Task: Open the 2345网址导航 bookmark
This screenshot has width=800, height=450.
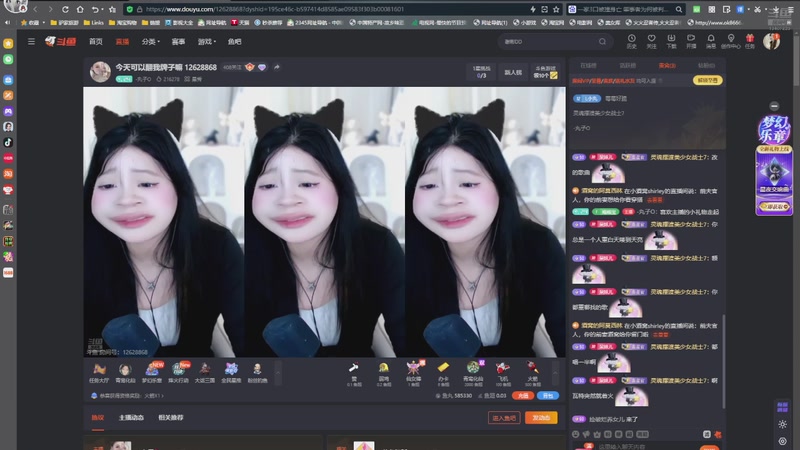Action: 314,22
